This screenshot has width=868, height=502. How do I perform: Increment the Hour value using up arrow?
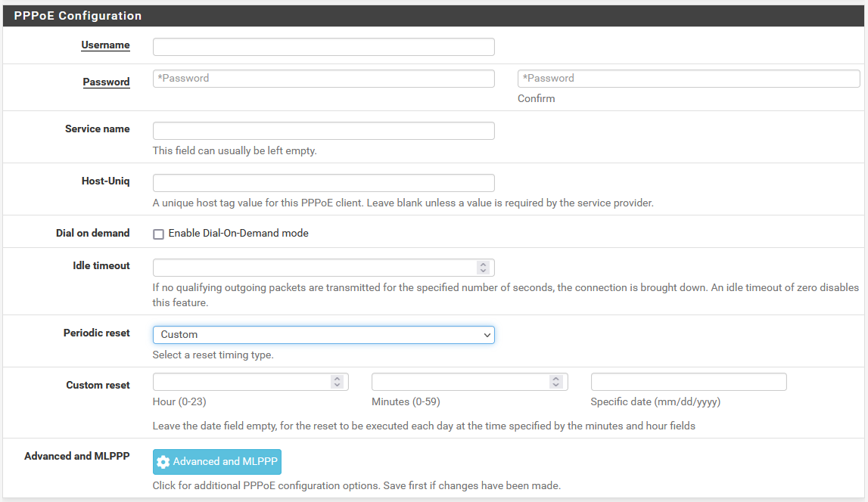tap(337, 379)
